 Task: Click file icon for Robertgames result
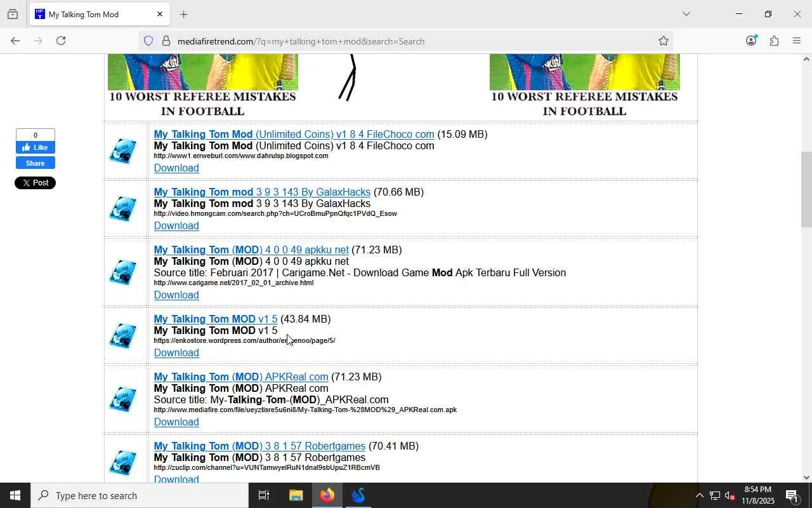tap(122, 463)
